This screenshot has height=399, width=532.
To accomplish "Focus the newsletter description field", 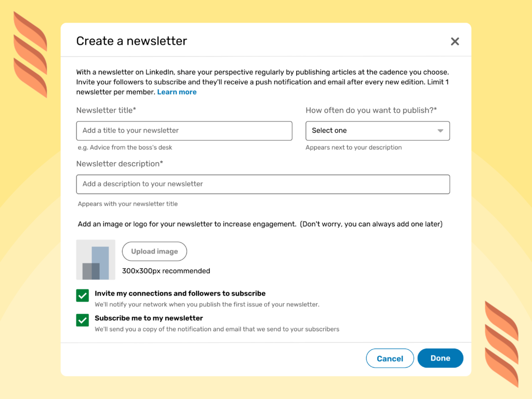I will pos(263,184).
